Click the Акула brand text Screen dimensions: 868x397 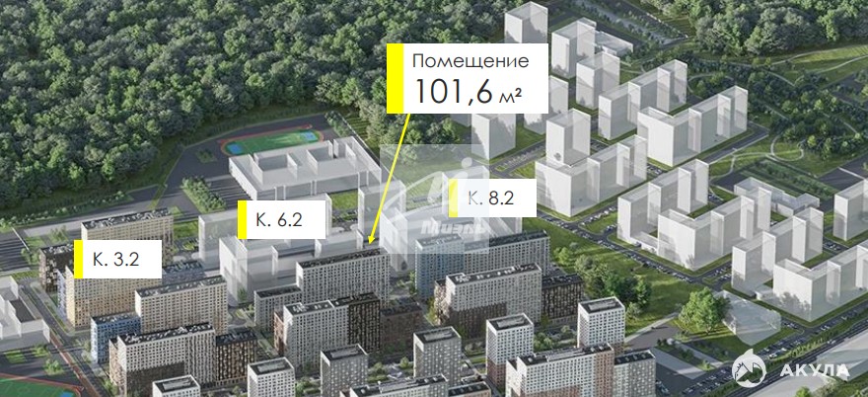(815, 370)
